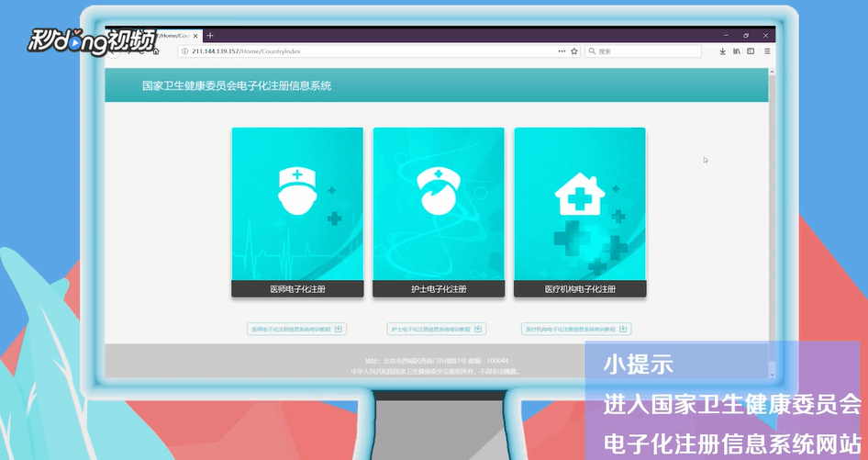Viewport: 868px width, 460px height.
Task: Download 医师电子化注册信息系统培训教程
Action: [296, 330]
